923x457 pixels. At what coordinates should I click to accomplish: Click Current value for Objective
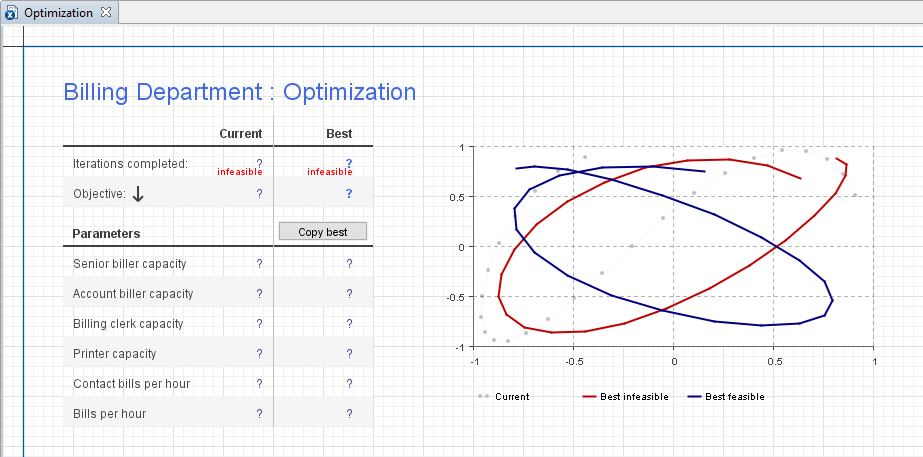pos(260,194)
